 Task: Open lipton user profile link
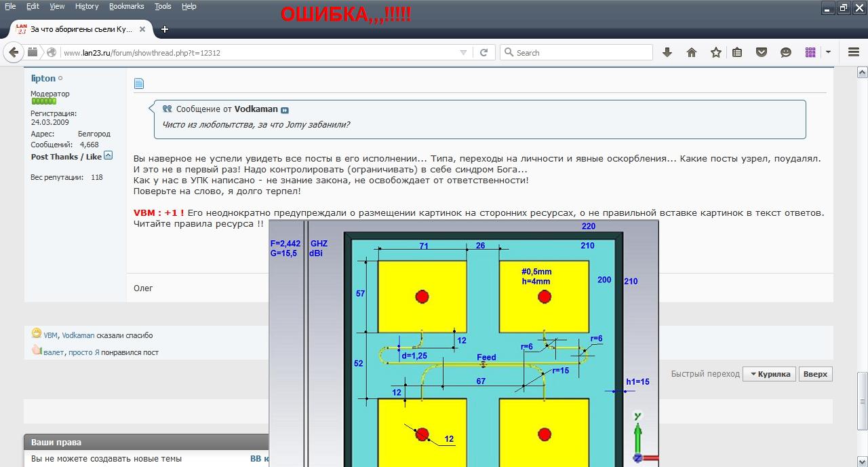[43, 78]
